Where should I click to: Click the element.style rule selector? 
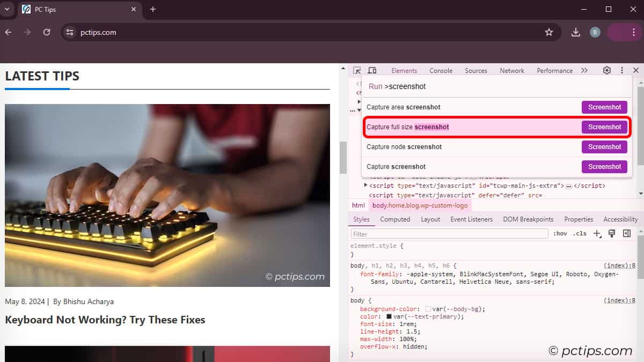tap(374, 246)
